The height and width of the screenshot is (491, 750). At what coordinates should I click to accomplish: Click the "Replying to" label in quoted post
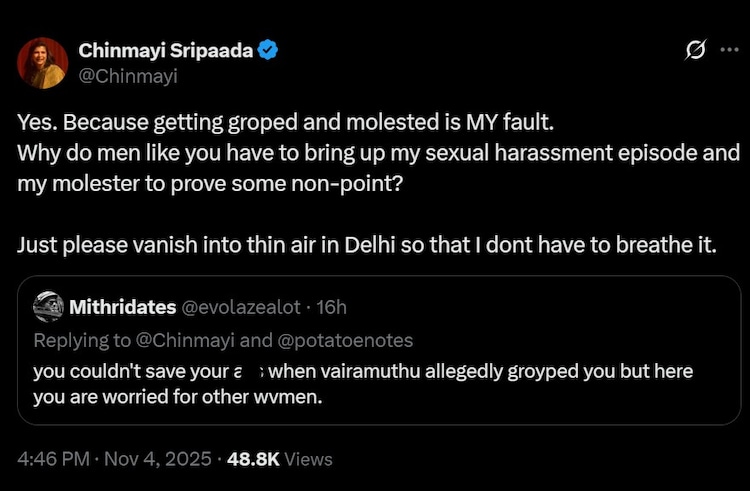pos(78,340)
